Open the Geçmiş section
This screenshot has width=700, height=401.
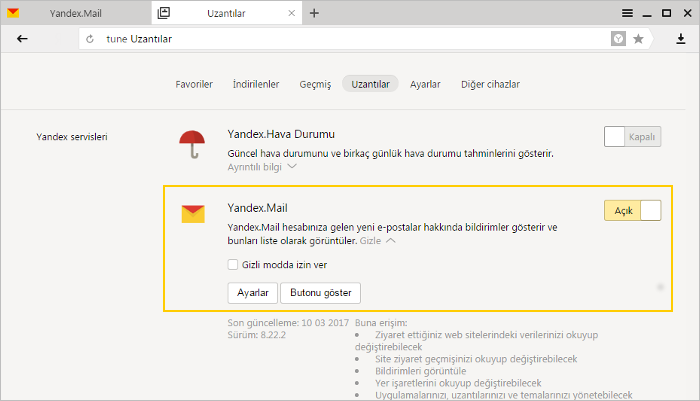[x=315, y=84]
